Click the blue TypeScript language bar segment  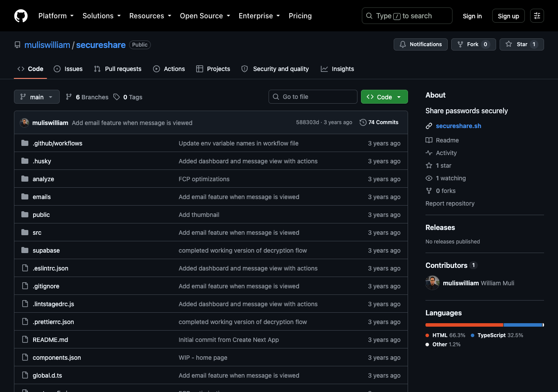(523, 325)
